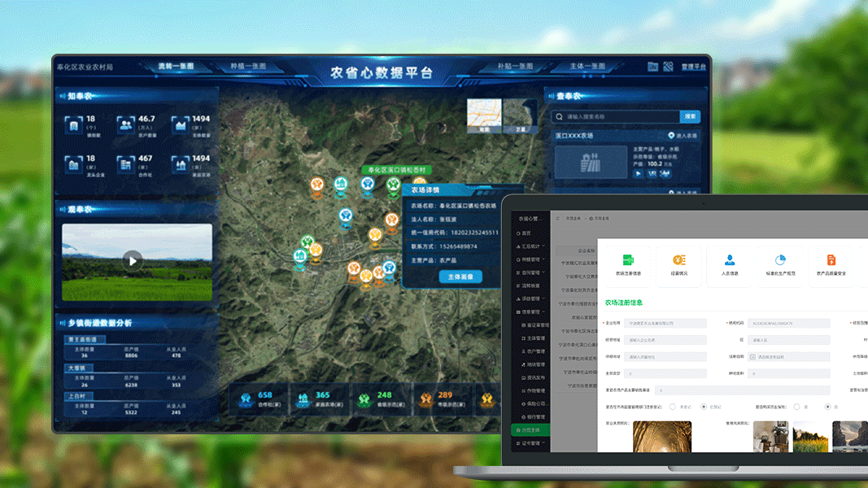Click 姜王庙街道 in 乡镇街道数据分析
This screenshot has width=868, height=488.
pos(82,340)
